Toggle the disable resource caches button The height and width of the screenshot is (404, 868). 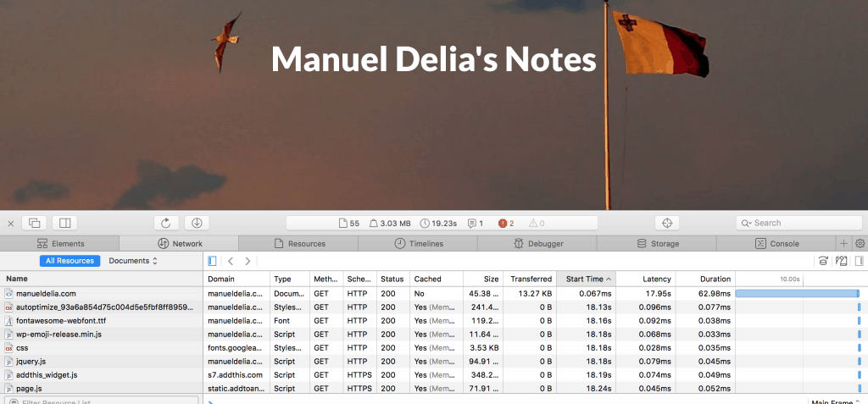click(823, 261)
